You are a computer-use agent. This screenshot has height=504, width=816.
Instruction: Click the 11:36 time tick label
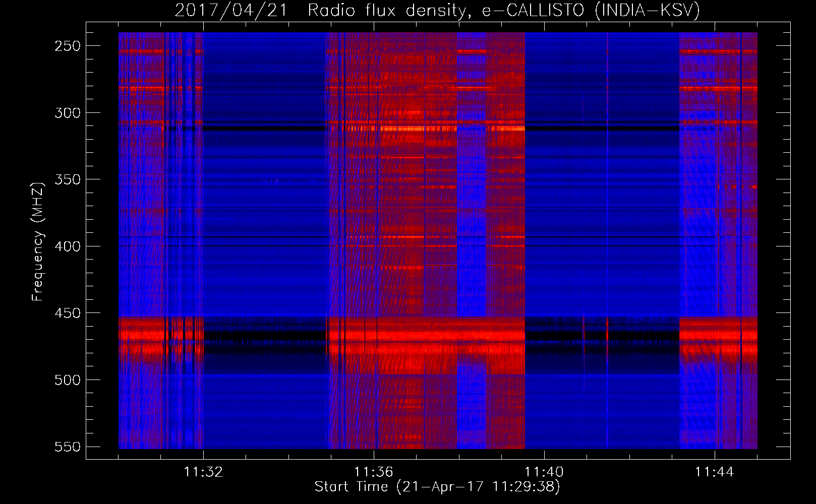coord(374,472)
